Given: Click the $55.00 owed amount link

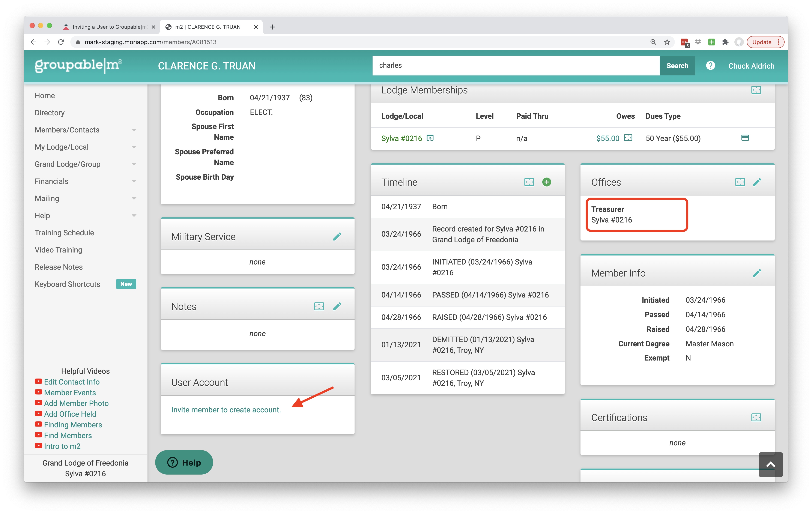Looking at the screenshot, I should (x=608, y=138).
